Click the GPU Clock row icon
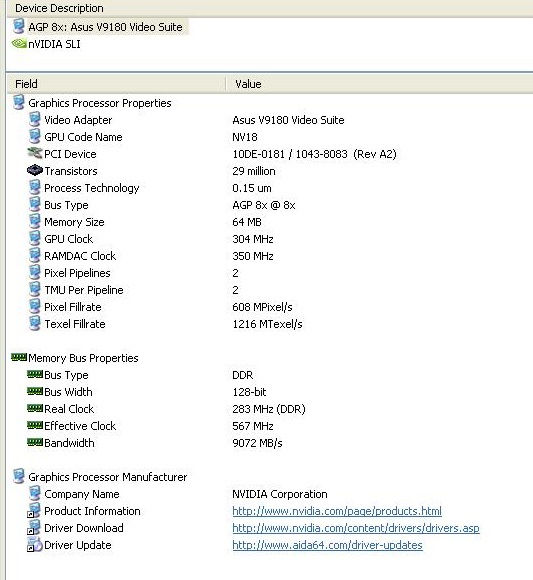Screen dimensions: 533x580 [x=35, y=239]
